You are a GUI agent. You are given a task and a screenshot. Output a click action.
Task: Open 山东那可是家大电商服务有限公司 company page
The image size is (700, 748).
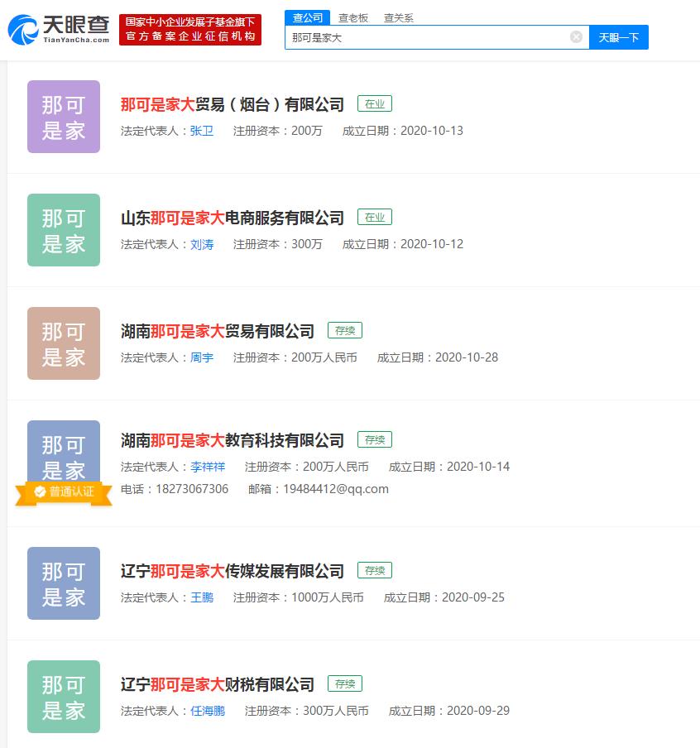[x=232, y=218]
